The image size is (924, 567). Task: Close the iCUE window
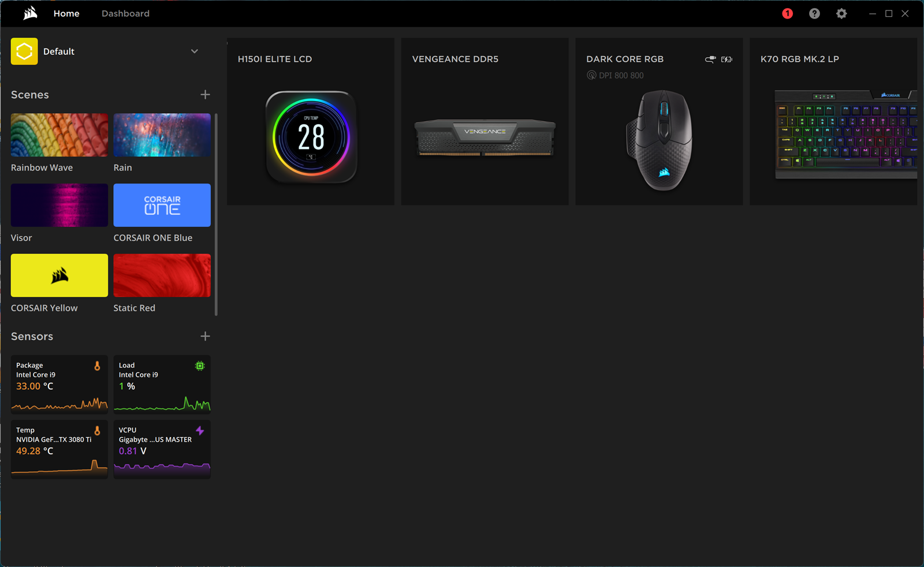click(905, 13)
